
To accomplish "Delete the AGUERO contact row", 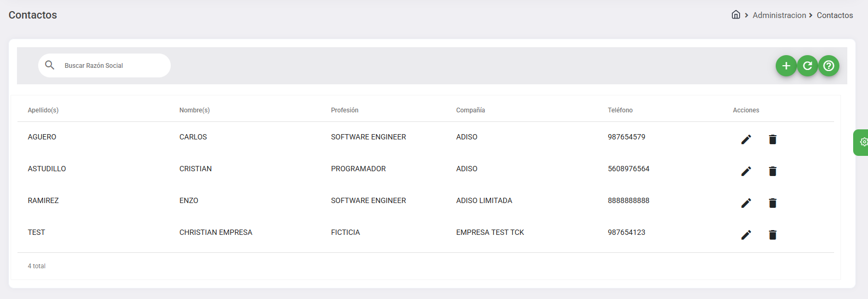I will tap(772, 139).
